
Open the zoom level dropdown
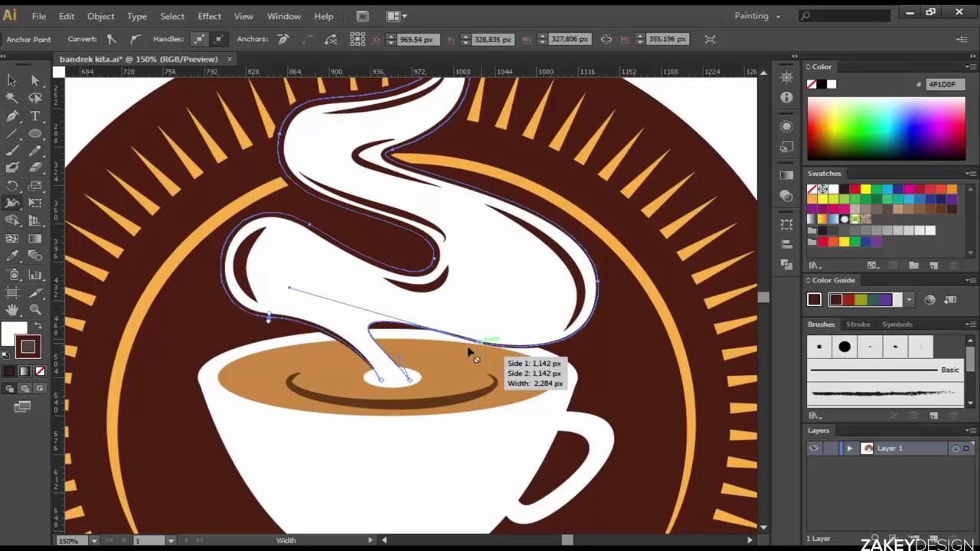coord(94,540)
